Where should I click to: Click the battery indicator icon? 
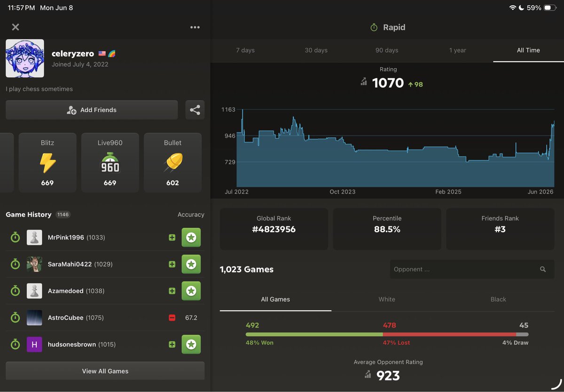(550, 8)
